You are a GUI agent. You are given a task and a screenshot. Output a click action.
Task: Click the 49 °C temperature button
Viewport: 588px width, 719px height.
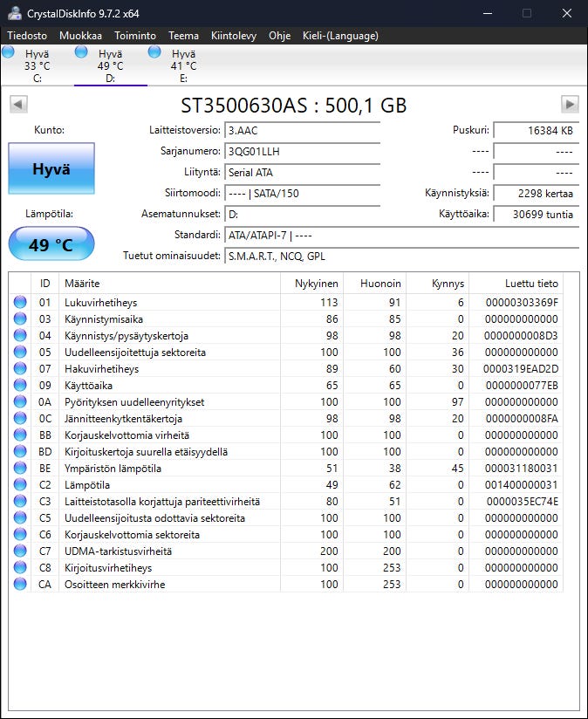(x=51, y=244)
